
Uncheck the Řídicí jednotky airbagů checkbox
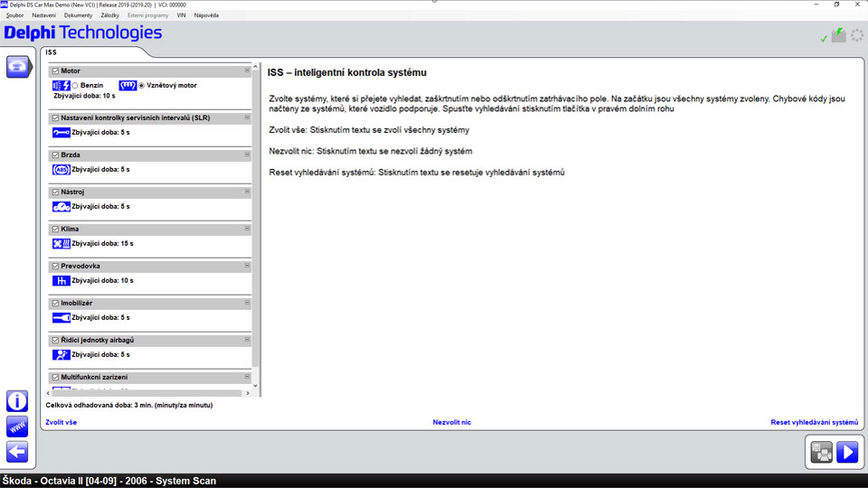click(55, 341)
